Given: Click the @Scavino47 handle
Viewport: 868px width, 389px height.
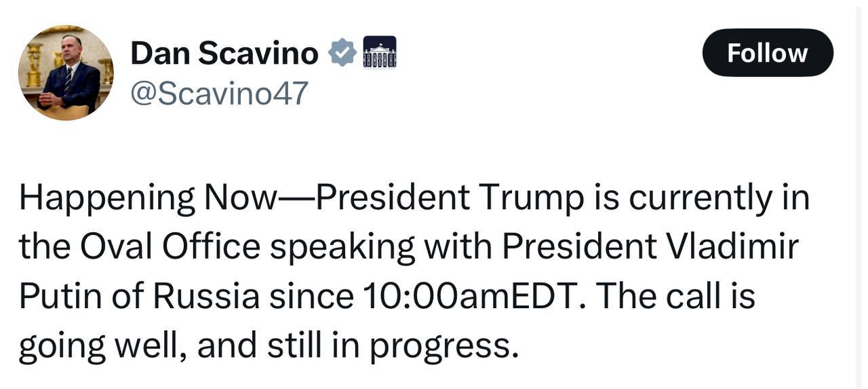Looking at the screenshot, I should click(219, 93).
